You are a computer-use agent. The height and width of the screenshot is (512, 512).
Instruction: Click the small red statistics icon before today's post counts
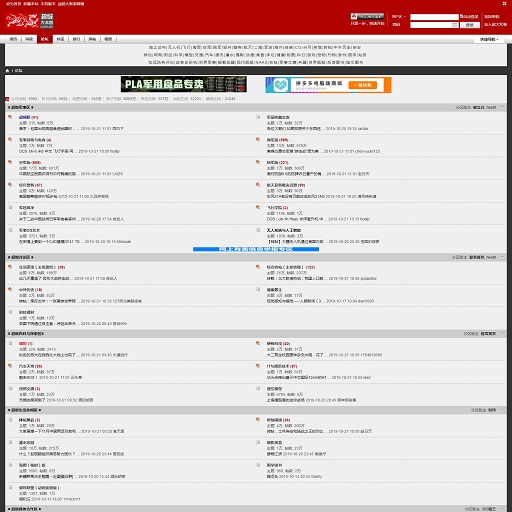(x=7, y=99)
